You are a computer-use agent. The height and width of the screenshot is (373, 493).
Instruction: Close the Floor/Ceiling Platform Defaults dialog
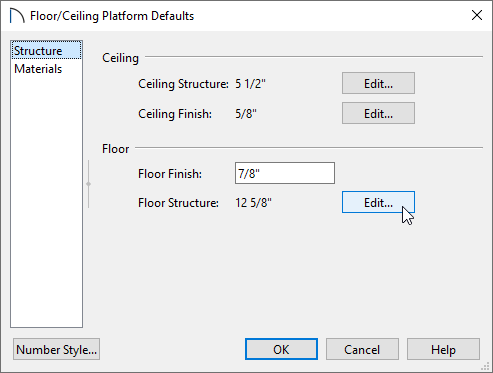click(x=477, y=15)
